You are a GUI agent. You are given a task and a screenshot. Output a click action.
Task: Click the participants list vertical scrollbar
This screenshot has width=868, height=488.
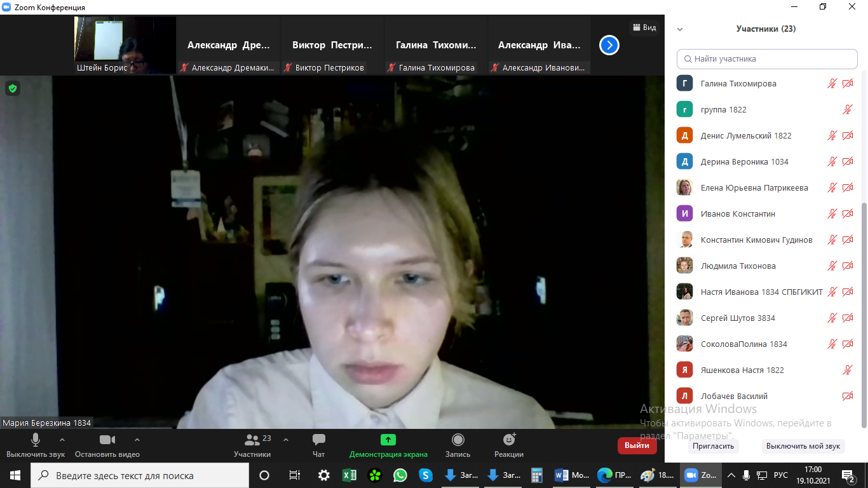tap(864, 311)
